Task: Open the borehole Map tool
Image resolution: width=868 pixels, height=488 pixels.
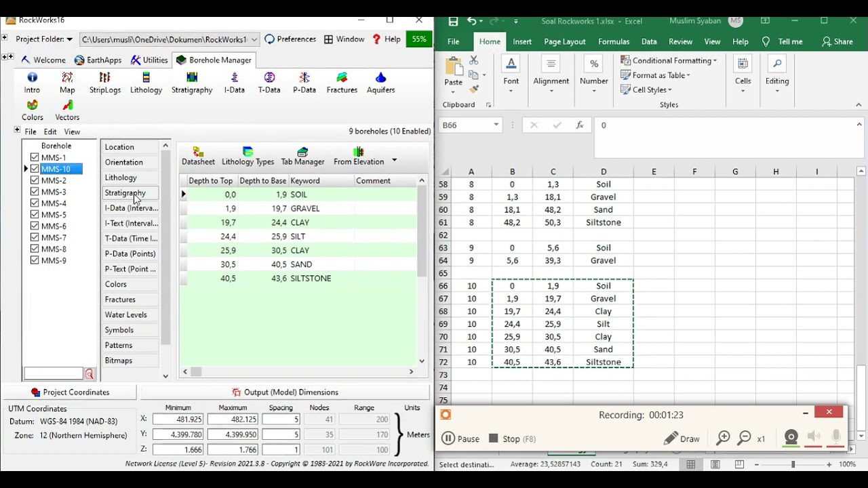Action: pyautogui.click(x=67, y=83)
